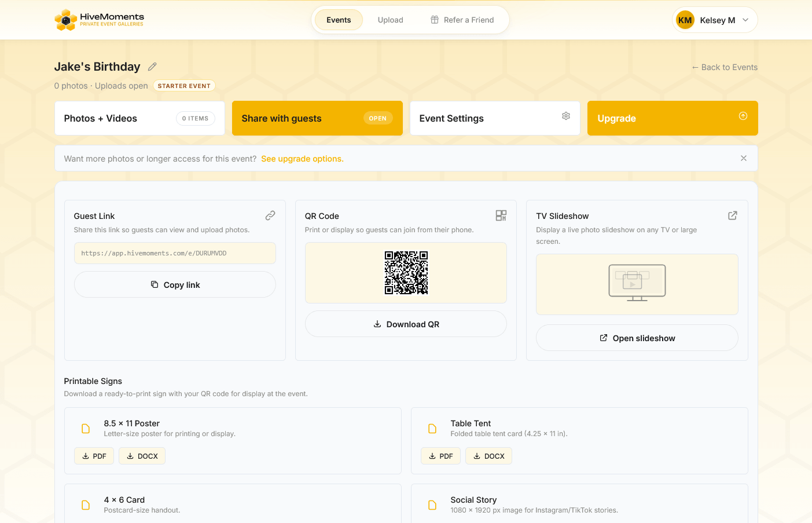Click the Upgrade arrow-circle icon
The image size is (812, 523).
click(x=743, y=116)
